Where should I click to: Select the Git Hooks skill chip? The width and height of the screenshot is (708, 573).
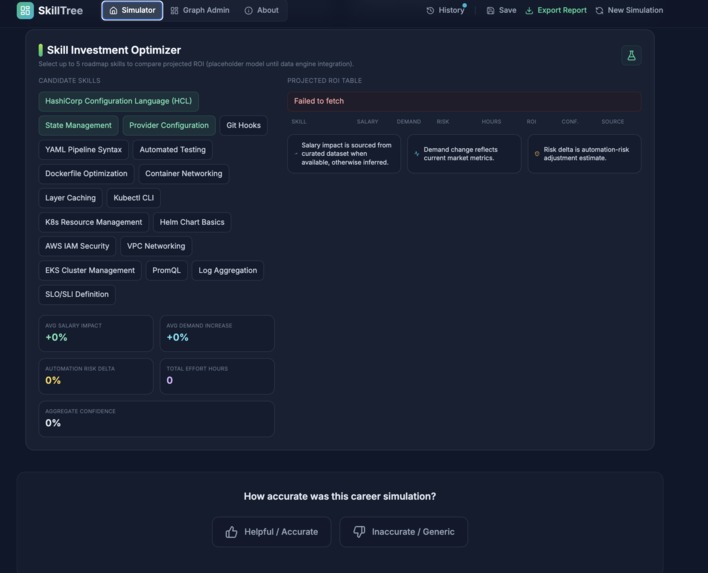tap(243, 126)
